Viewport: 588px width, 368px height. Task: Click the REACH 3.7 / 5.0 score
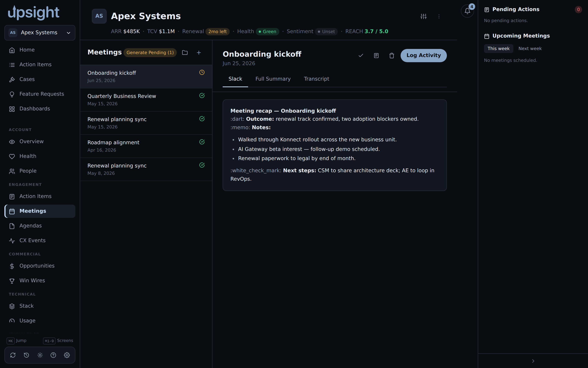click(376, 31)
